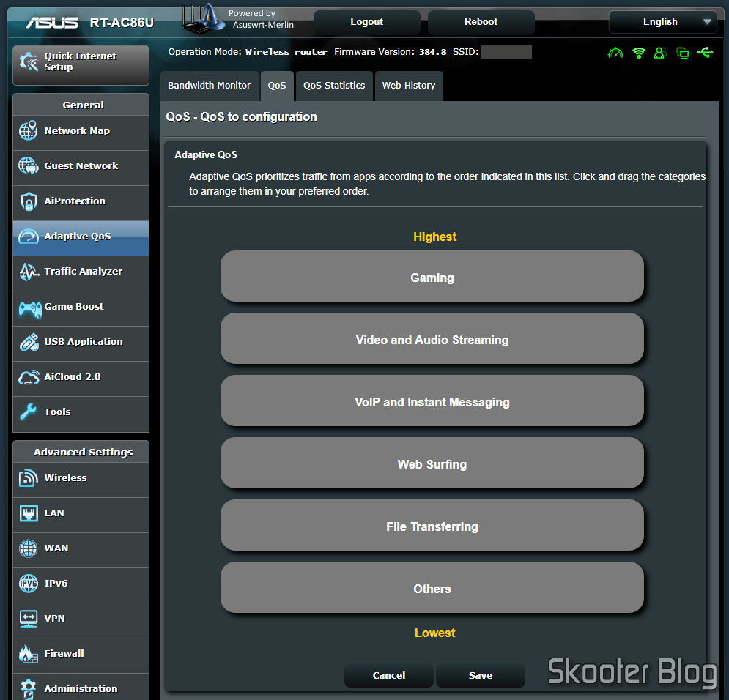
Task: Select the Video and Audio Streaming category
Action: coord(432,338)
